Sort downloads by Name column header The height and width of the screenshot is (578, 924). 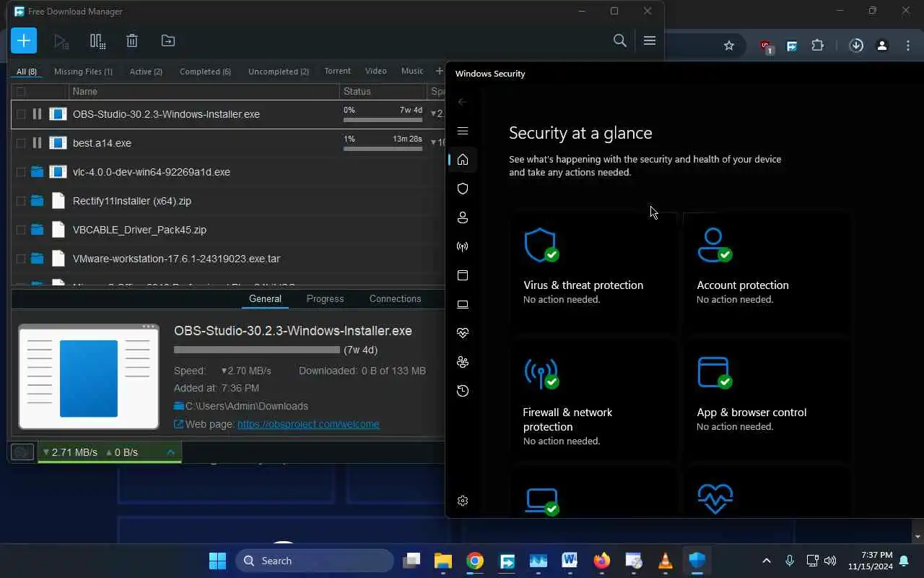(204, 92)
